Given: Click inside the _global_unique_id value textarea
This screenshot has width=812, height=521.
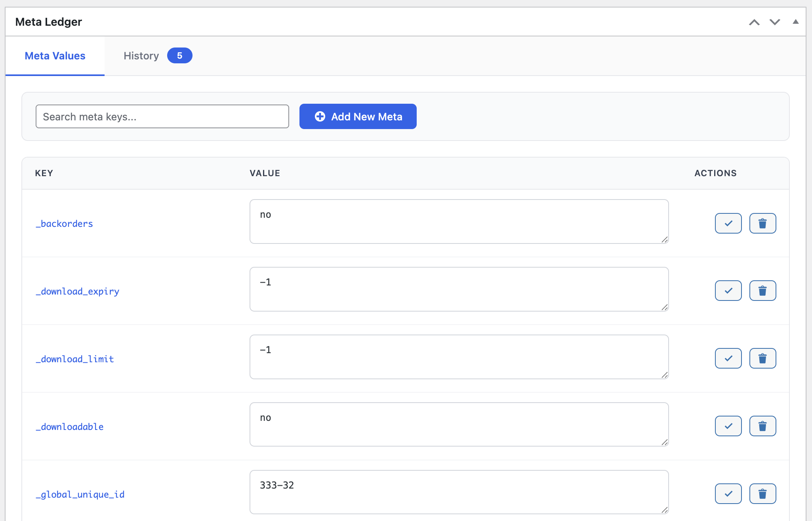Looking at the screenshot, I should (x=458, y=492).
